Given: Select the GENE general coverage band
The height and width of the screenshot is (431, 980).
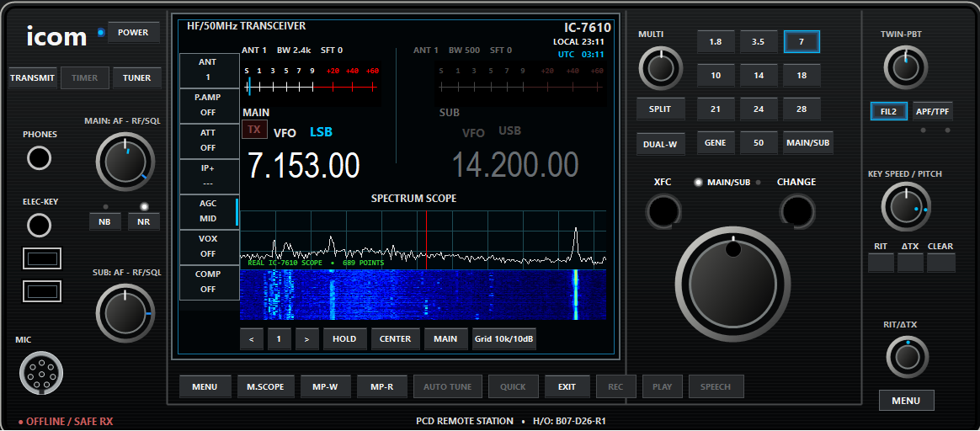Looking at the screenshot, I should 716,143.
